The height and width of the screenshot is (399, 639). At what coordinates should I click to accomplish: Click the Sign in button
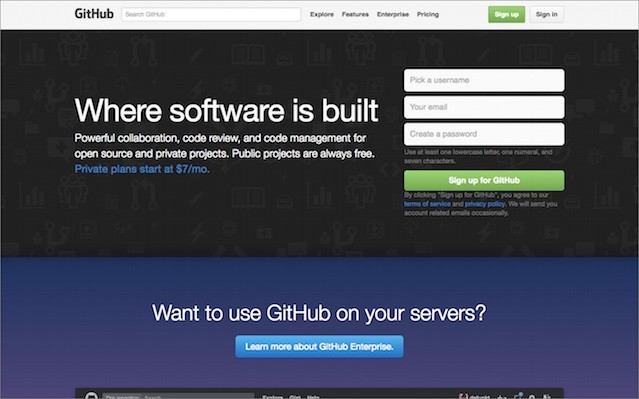point(547,14)
